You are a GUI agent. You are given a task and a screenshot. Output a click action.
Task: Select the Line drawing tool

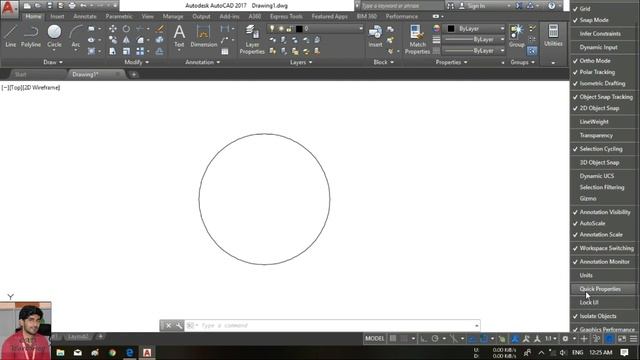coord(11,36)
